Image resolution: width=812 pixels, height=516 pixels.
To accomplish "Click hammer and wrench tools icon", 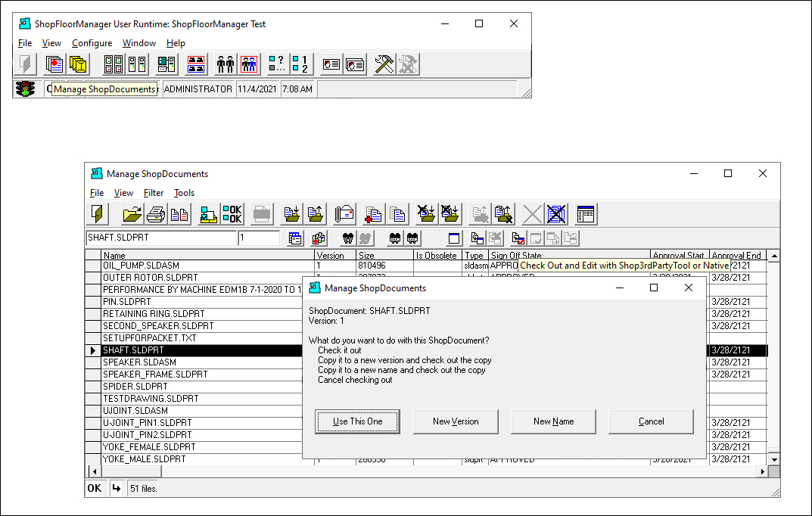I will pyautogui.click(x=384, y=64).
